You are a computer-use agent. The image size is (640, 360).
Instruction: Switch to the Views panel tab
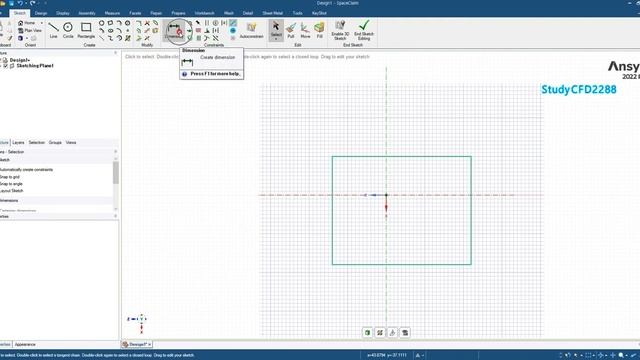71,142
